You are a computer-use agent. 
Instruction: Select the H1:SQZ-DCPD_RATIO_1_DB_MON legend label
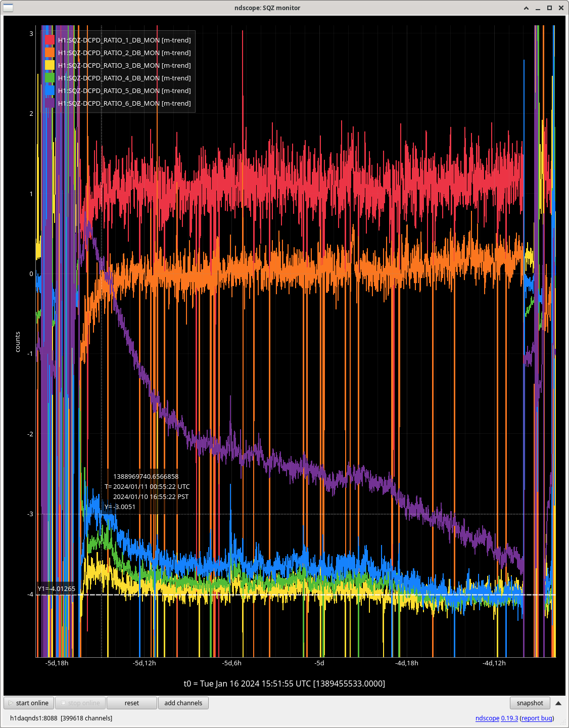pos(124,40)
